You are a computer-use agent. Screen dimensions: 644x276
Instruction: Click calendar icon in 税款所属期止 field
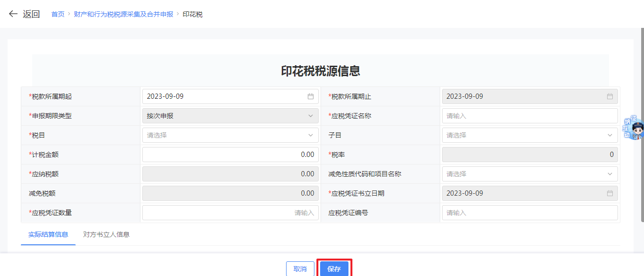click(610, 96)
